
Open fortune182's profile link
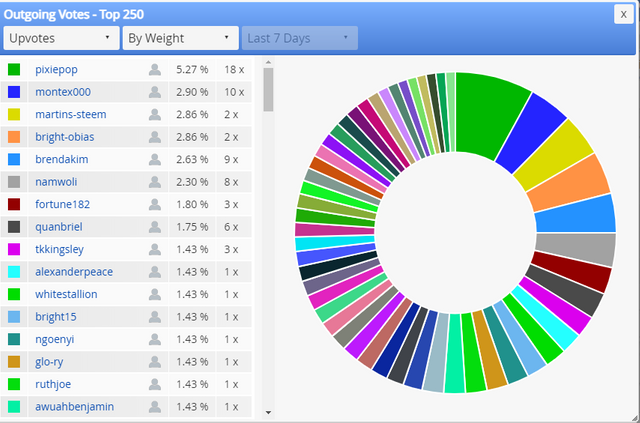[62, 204]
